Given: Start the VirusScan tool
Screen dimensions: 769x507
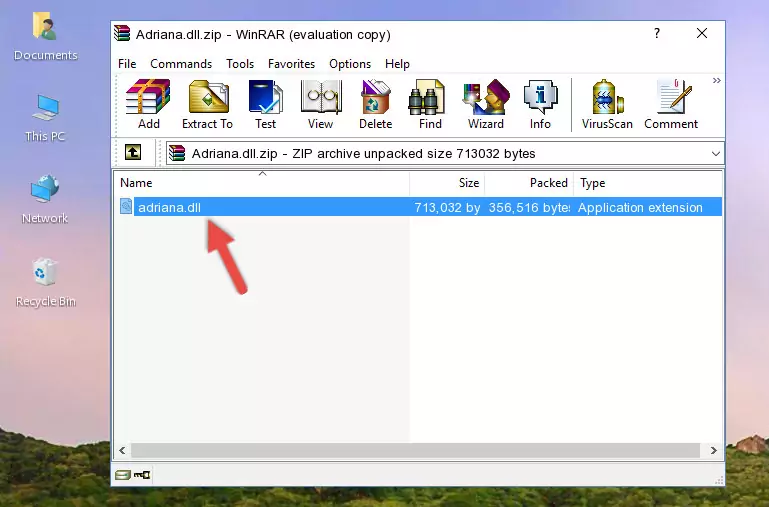Looking at the screenshot, I should coord(607,104).
